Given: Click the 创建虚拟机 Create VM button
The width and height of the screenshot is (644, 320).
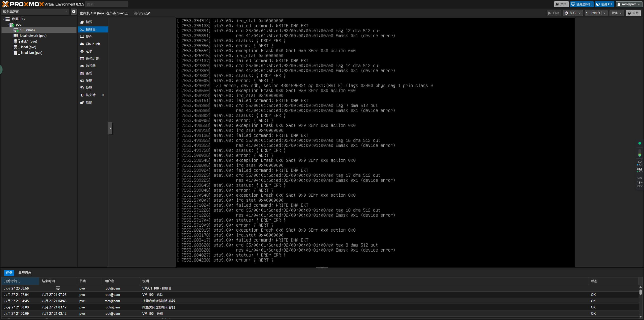Looking at the screenshot, I should [x=582, y=4].
